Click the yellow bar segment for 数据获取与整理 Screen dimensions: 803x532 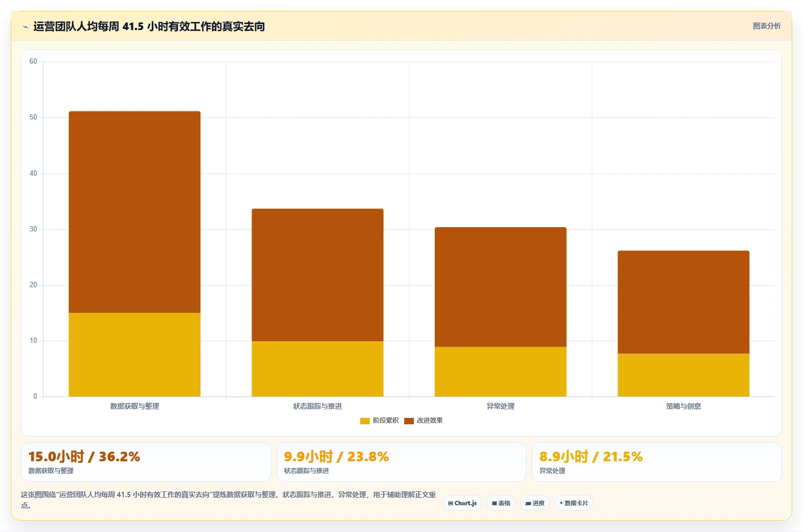click(135, 355)
